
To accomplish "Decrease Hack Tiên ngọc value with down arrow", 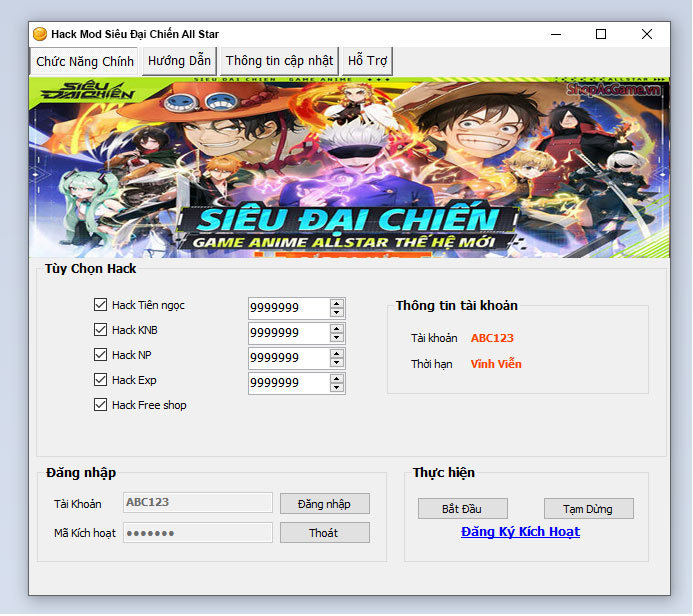I will point(337,312).
